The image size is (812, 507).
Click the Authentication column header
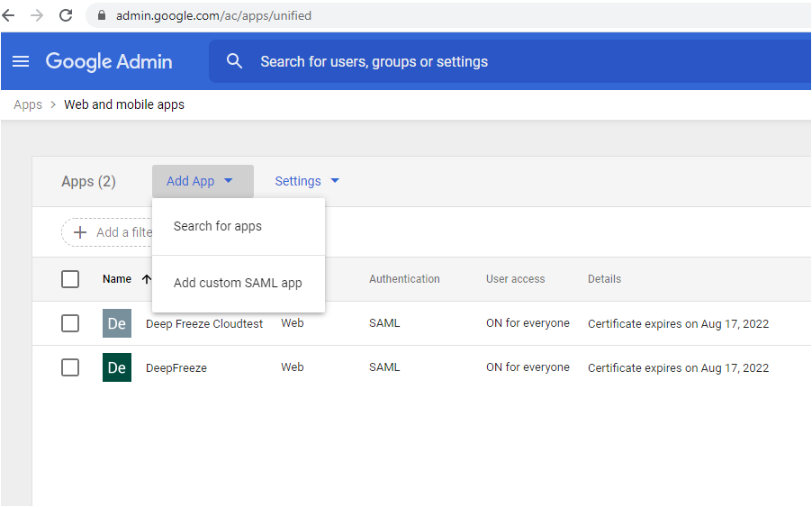[404, 279]
